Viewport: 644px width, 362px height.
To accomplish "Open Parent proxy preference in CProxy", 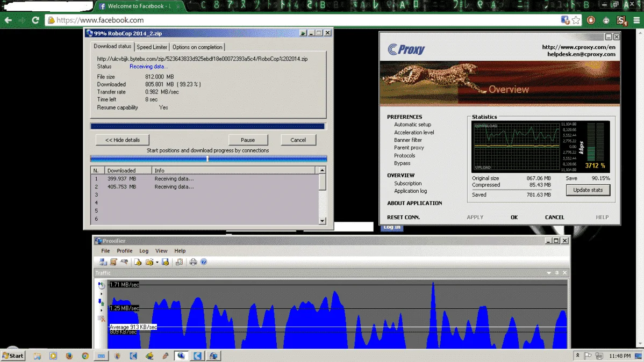I will (x=409, y=148).
